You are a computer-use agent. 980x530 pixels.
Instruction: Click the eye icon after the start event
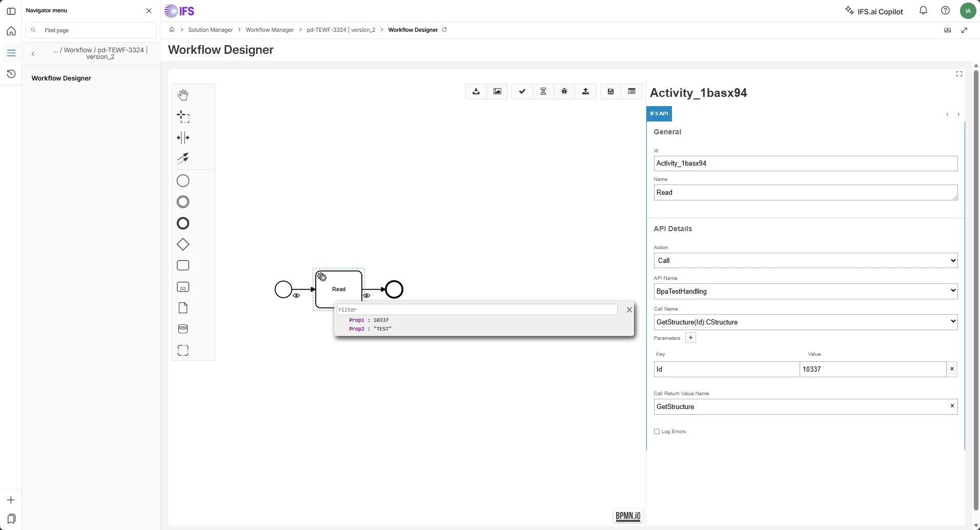296,296
